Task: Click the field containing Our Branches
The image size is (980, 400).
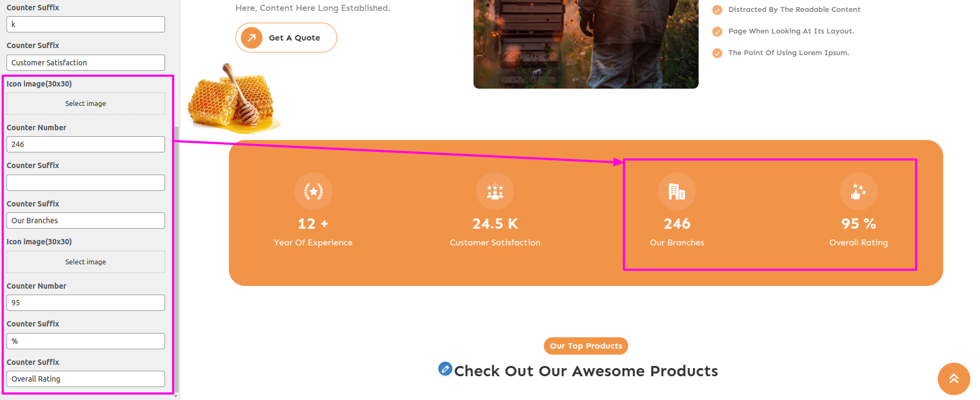Action: [85, 221]
